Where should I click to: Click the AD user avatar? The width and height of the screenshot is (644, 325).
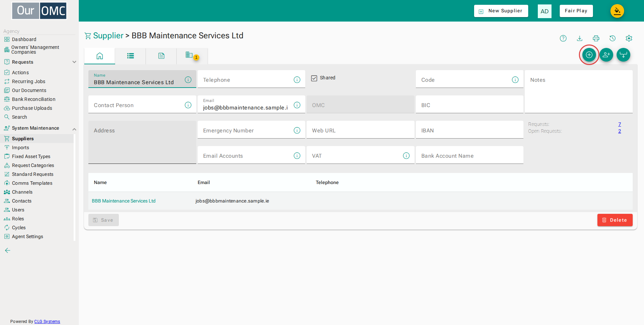tap(545, 11)
